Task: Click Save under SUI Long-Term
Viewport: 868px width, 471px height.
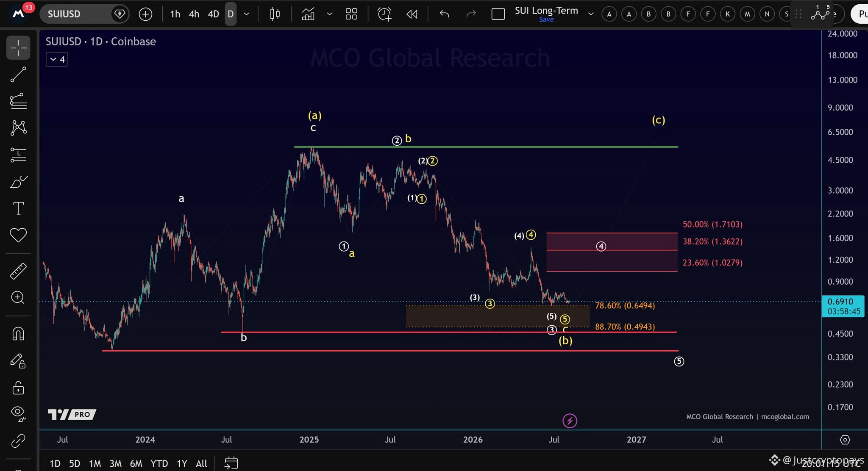Action: (x=546, y=19)
